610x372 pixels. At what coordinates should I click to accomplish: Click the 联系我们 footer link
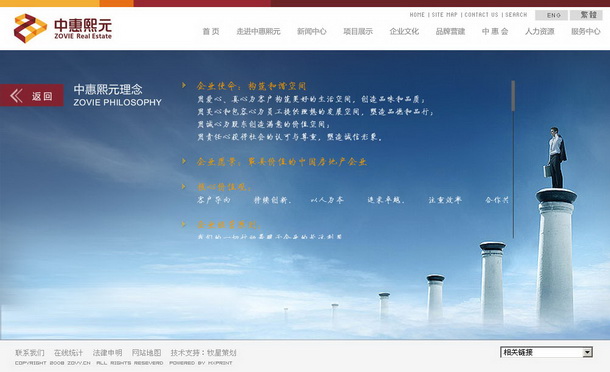(30, 353)
